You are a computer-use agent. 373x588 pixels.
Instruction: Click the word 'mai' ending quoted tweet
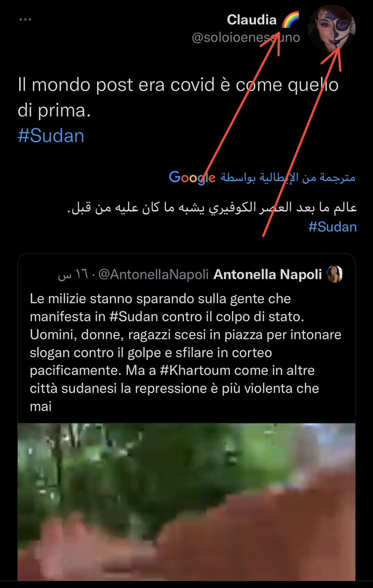[39, 406]
